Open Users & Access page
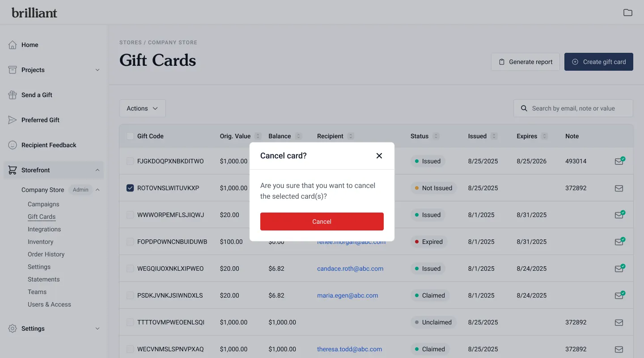Image resolution: width=644 pixels, height=358 pixels. pos(49,304)
